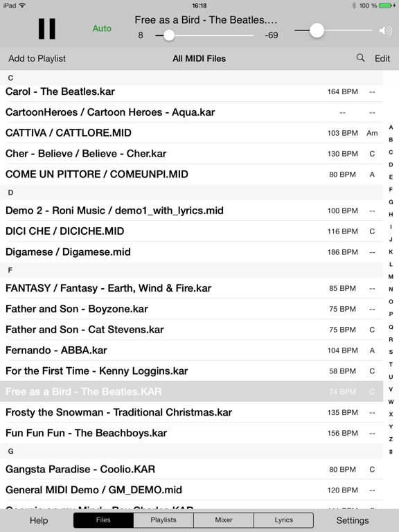Click the remaining time -69 value
Viewport: 399px width, 532px height.
[x=271, y=35]
